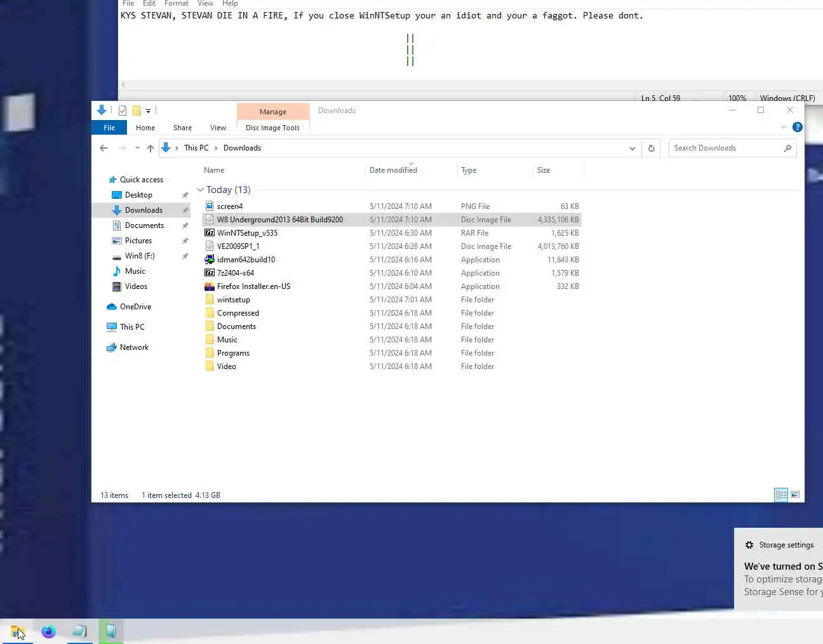Click the Storage settings gear icon
This screenshot has height=644, width=823.
coord(749,545)
